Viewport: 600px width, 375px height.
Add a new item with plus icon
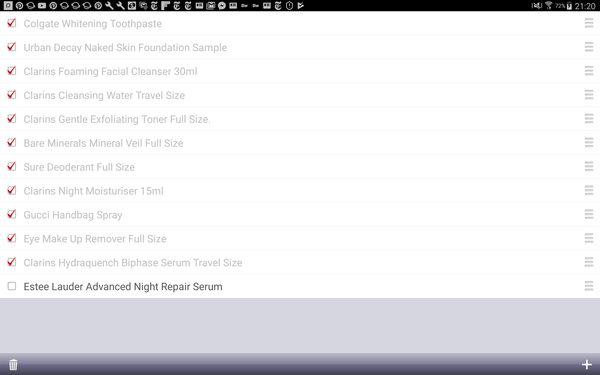[x=587, y=365]
